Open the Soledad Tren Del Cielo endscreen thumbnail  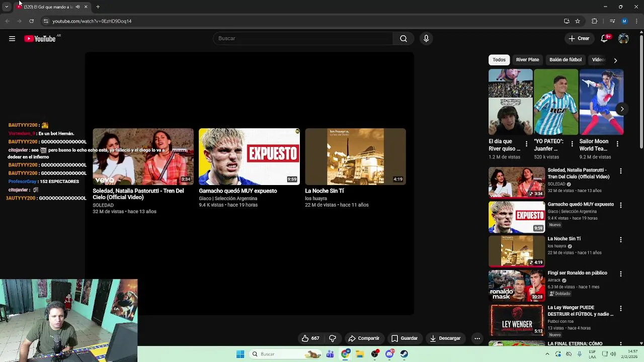[x=143, y=156]
